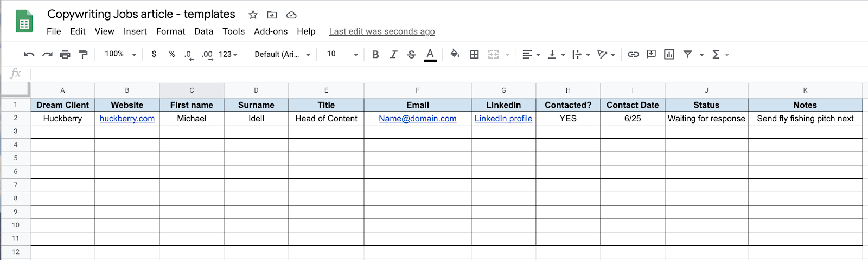868x260 pixels.
Task: Select the paint format tool
Action: coord(83,54)
